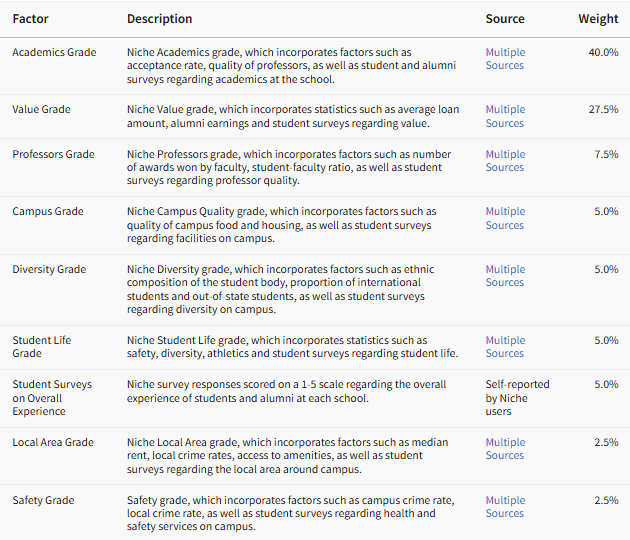Click the Safety Grade description text
The height and width of the screenshot is (540, 630).
pyautogui.click(x=290, y=513)
